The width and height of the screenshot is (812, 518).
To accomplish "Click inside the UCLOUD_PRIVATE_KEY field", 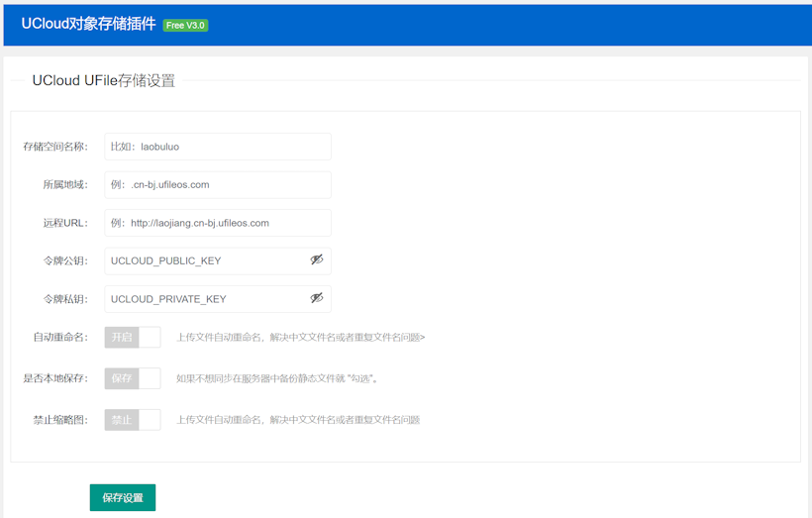I will (206, 299).
